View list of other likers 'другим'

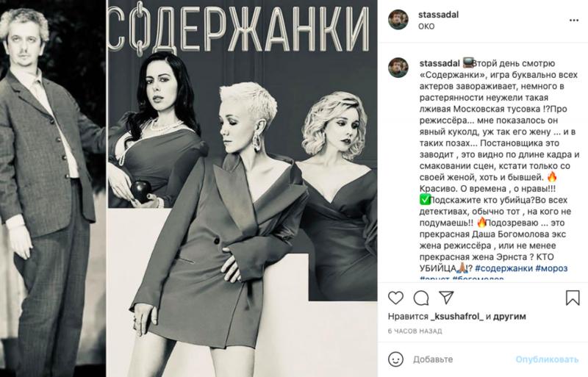(x=509, y=317)
